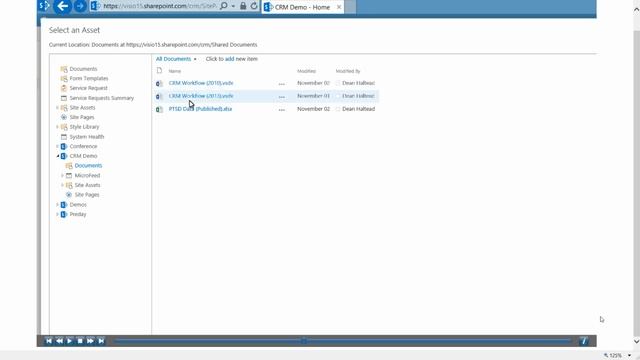Click the SharePoint favicon beside the URL
The width and height of the screenshot is (640, 360).
[x=96, y=6]
